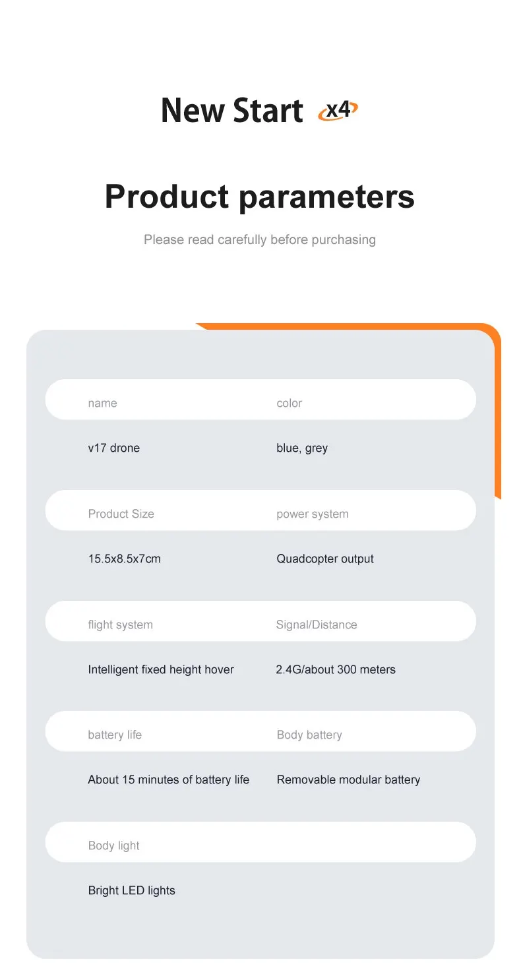Click the "New Start" title text
The width and height of the screenshot is (521, 980).
(232, 111)
